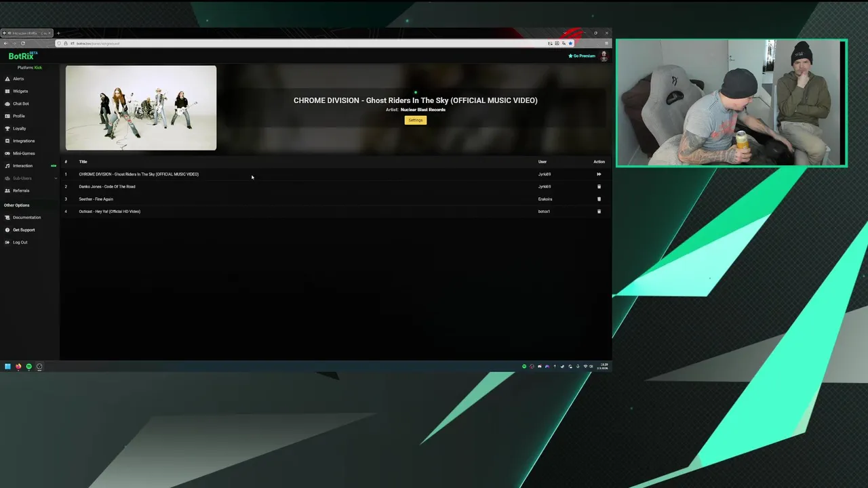
Task: Click the Get Support question icon
Action: click(x=7, y=230)
